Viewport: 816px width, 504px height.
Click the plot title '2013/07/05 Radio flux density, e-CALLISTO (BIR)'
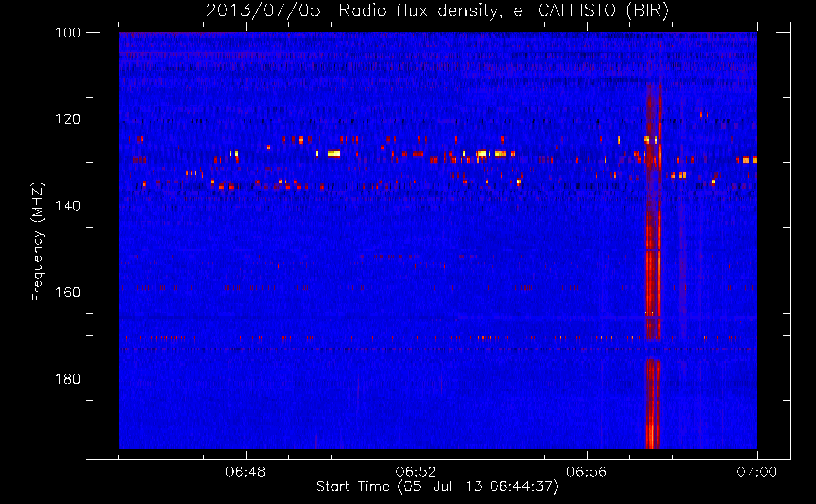coord(437,11)
